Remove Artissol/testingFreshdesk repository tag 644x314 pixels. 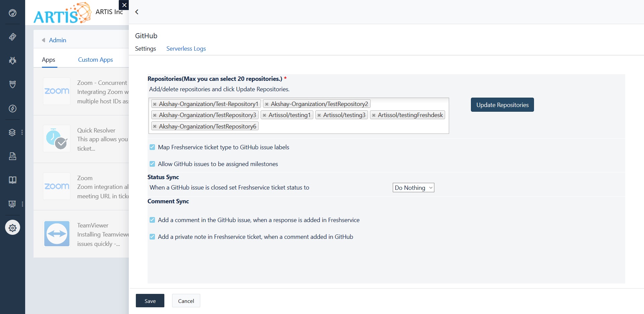click(x=374, y=115)
